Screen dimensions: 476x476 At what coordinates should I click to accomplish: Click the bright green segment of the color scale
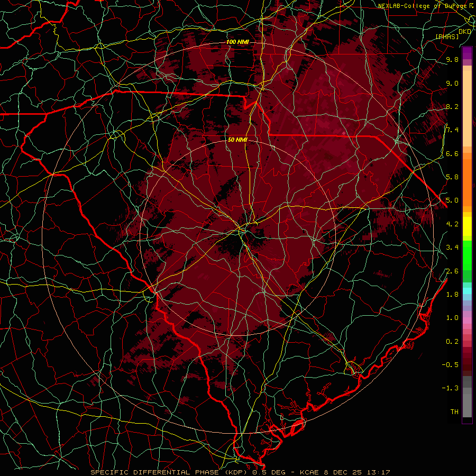point(467,255)
